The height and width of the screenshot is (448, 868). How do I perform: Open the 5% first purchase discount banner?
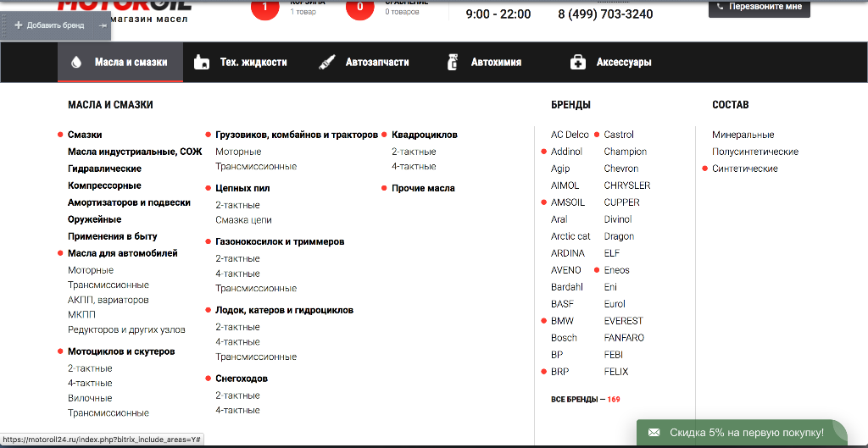pyautogui.click(x=742, y=433)
